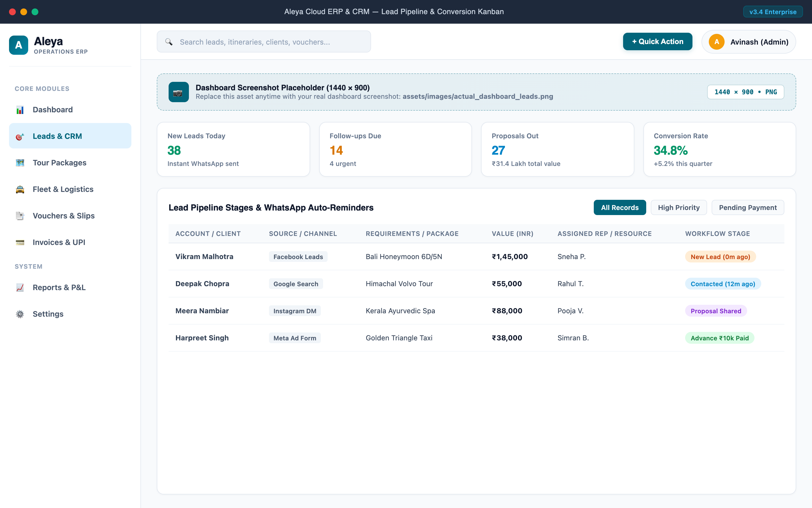
Task: Click the Settings gear icon
Action: (x=20, y=314)
